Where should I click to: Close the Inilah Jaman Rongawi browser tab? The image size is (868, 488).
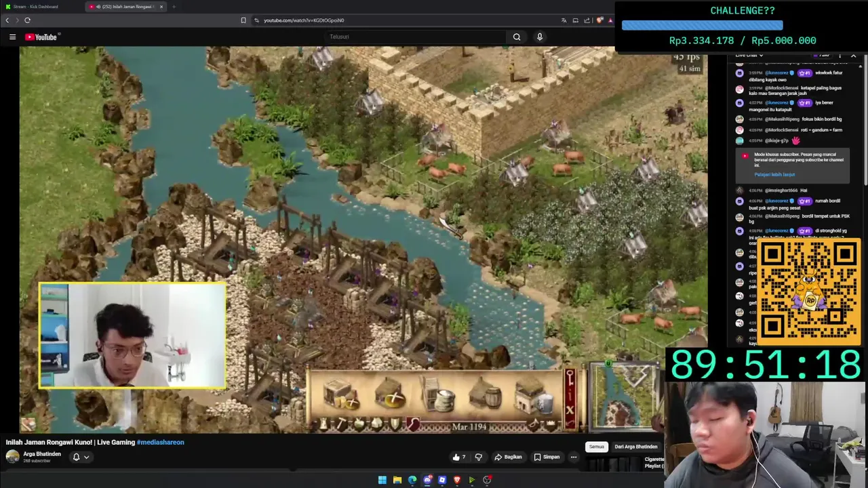pyautogui.click(x=161, y=7)
